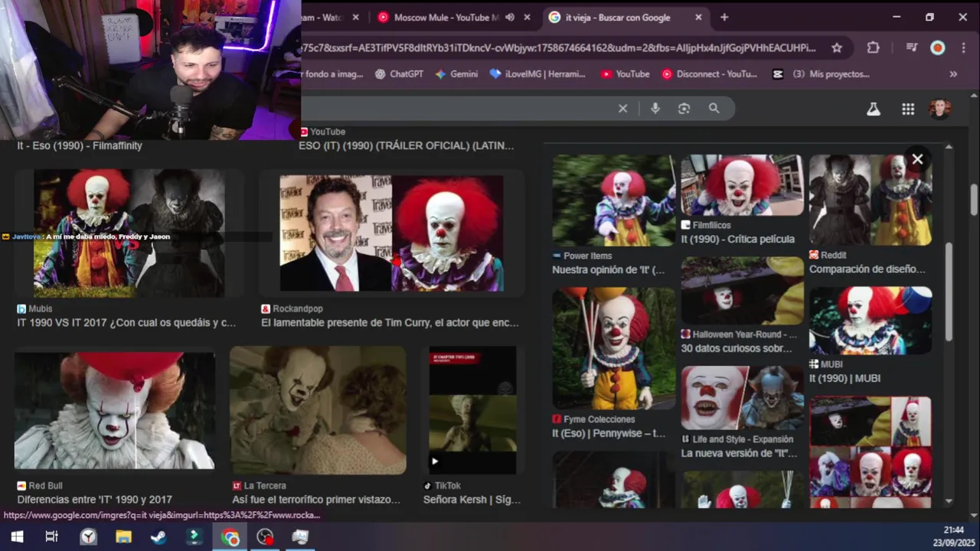This screenshot has height=551, width=980.
Task: Open the Google apps grid
Action: pos(908,109)
